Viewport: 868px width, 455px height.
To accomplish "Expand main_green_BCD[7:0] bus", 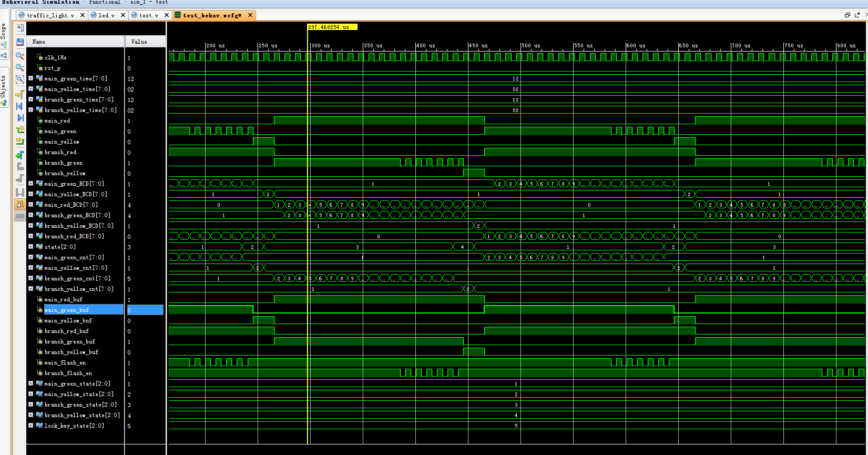I will (31, 184).
